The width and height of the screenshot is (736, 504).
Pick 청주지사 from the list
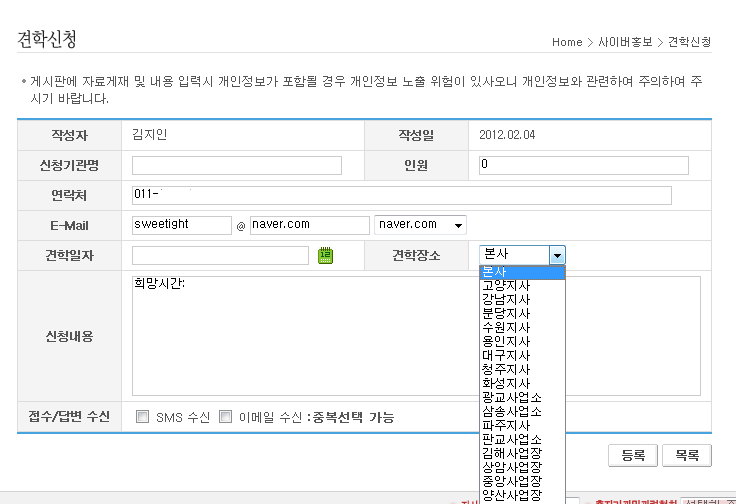[x=522, y=370]
